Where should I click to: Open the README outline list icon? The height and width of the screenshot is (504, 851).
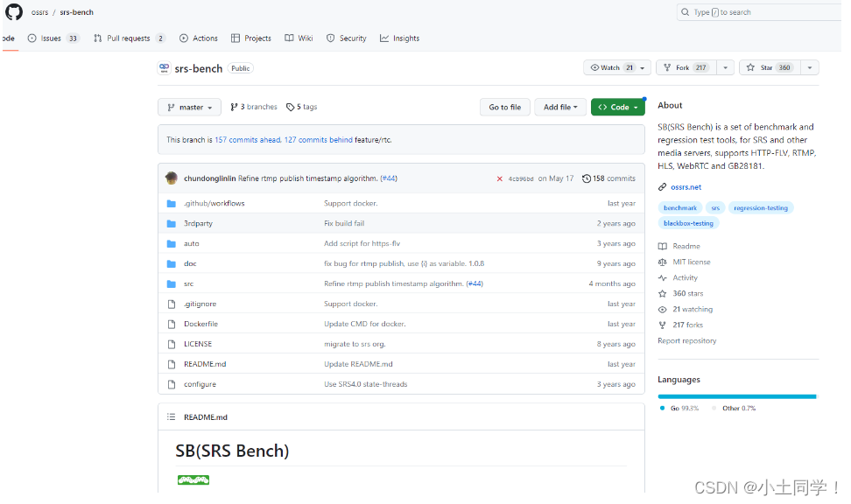click(x=172, y=416)
